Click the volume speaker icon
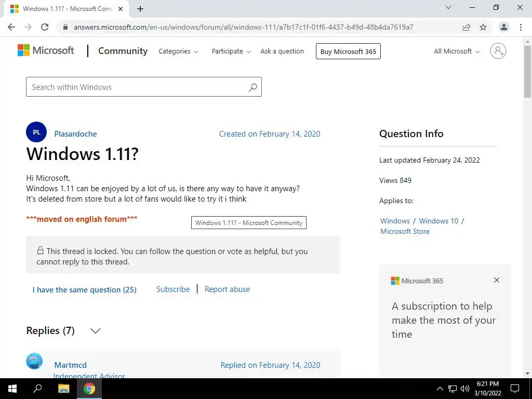The width and height of the screenshot is (532, 399). (x=465, y=389)
